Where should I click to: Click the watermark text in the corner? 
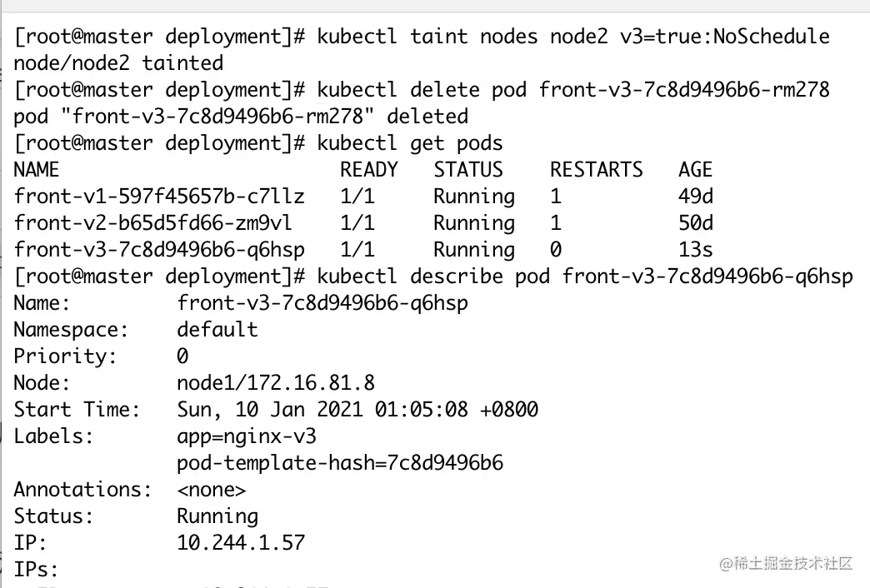click(787, 564)
